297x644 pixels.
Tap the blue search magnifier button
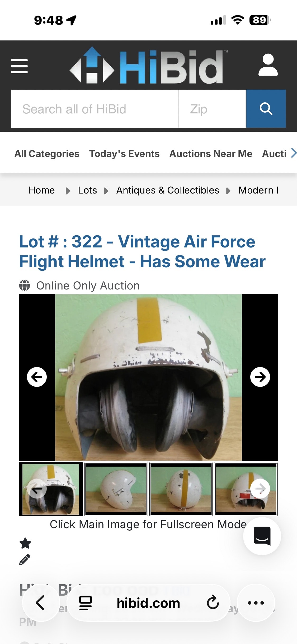266,109
